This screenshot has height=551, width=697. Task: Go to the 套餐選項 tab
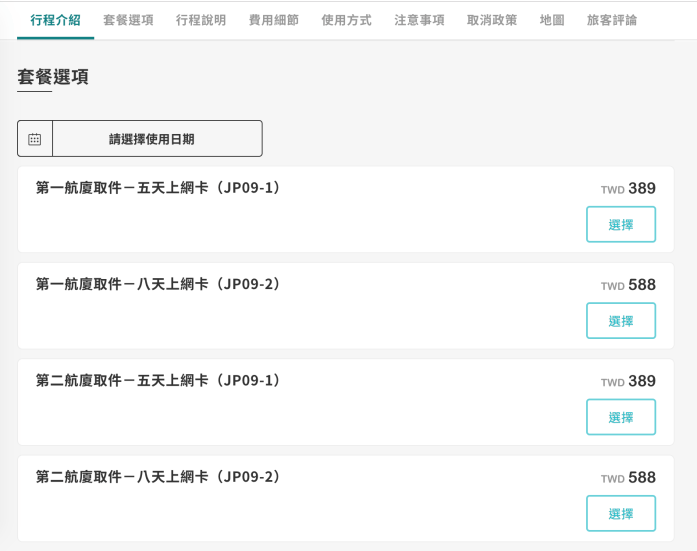[x=128, y=20]
